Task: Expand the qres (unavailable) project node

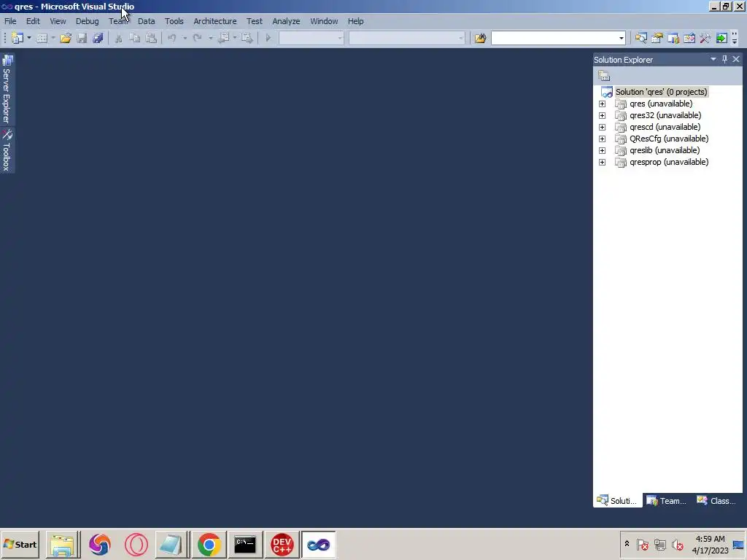Action: (x=602, y=104)
